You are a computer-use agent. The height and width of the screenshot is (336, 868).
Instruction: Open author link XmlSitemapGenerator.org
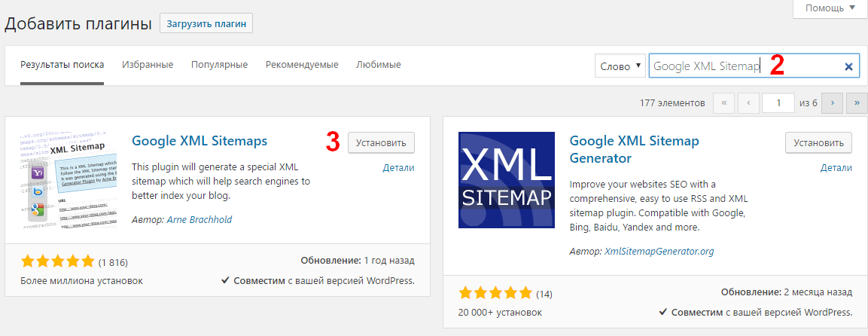659,252
